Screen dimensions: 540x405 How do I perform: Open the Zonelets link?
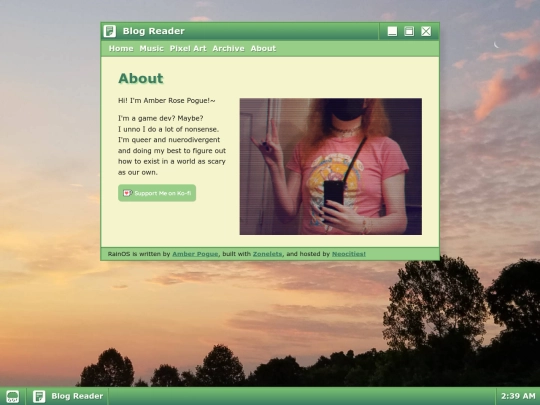267,254
